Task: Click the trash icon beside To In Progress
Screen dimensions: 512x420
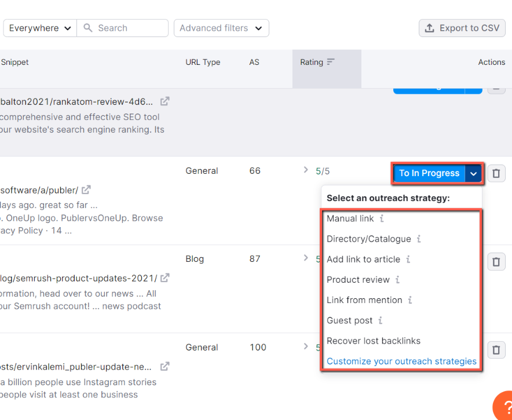Action: click(496, 173)
